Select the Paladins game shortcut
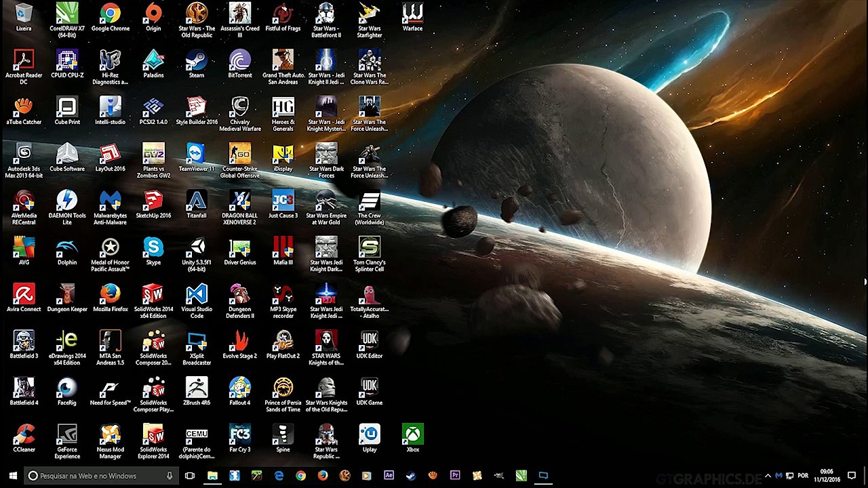Screen dimensions: 868x488 pos(153,64)
